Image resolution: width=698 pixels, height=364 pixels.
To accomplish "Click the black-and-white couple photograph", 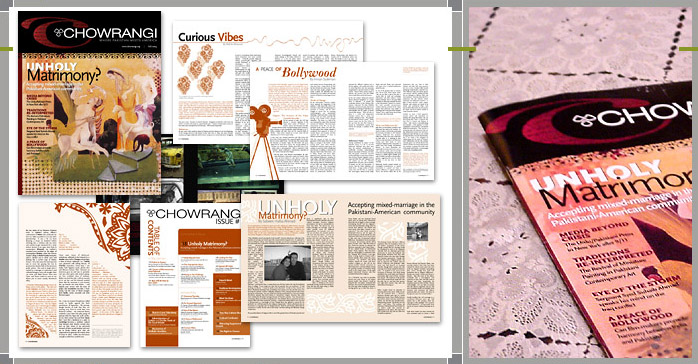I will coord(288,263).
